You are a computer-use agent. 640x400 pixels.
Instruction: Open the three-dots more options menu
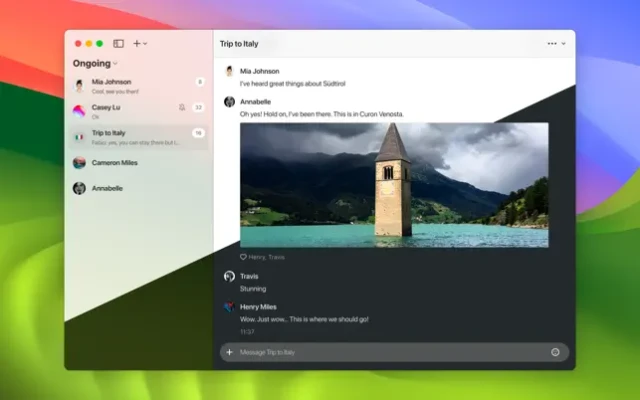(552, 43)
